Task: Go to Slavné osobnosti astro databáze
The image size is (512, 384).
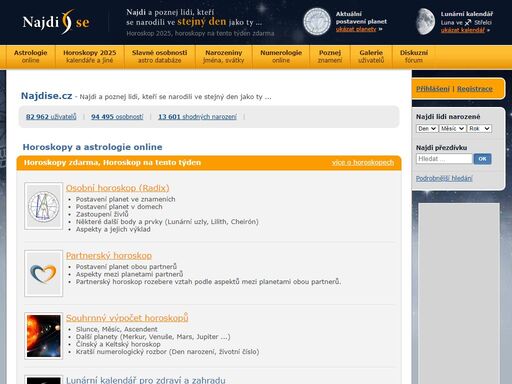Action: (x=159, y=56)
